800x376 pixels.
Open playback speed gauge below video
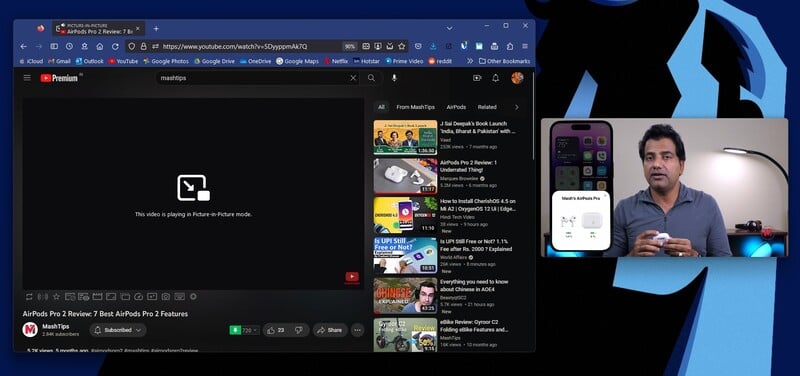pos(139,296)
